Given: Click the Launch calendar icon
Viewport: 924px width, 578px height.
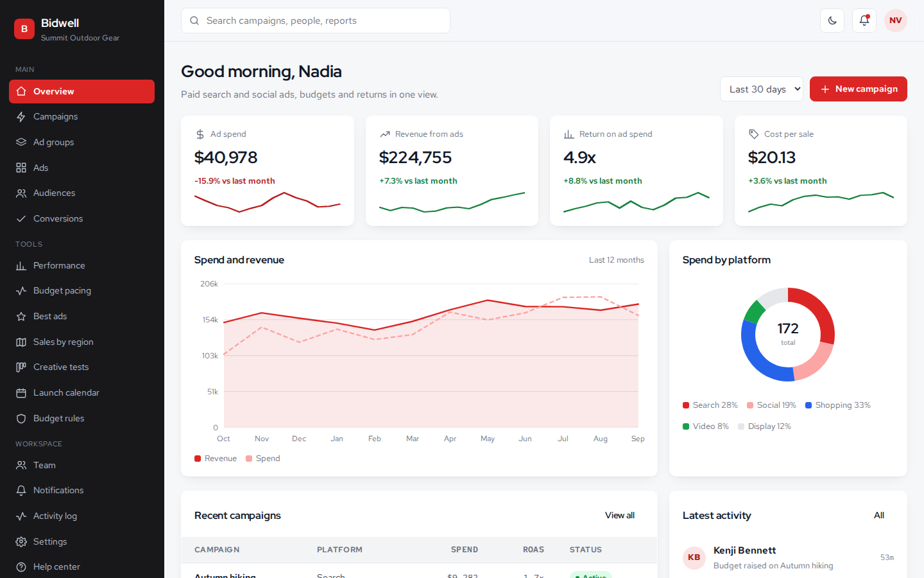Looking at the screenshot, I should (21, 393).
